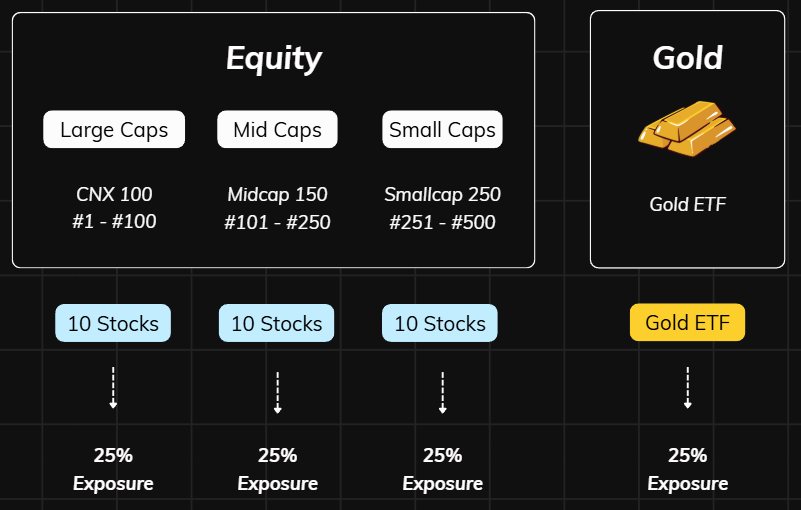The height and width of the screenshot is (510, 801).
Task: Click the 10 Stocks badge under Large Caps
Action: pyautogui.click(x=113, y=323)
